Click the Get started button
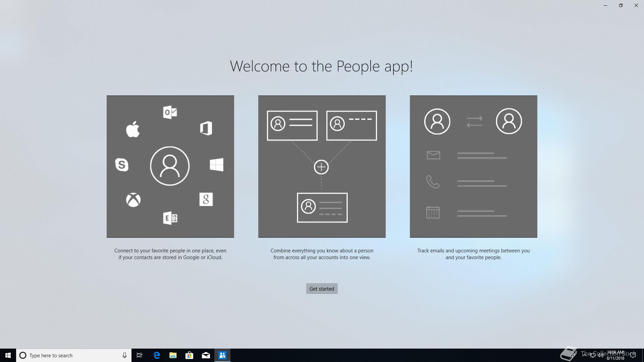The image size is (644, 362). coord(322,289)
